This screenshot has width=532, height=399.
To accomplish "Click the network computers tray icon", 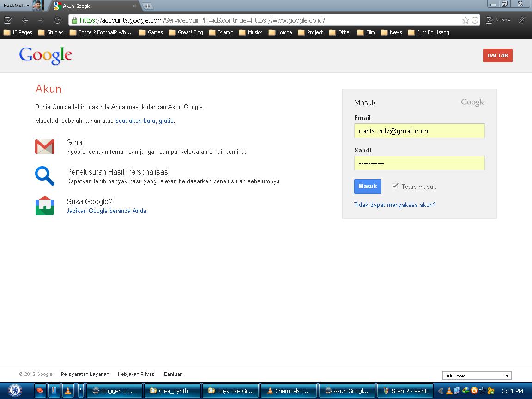I will 457,391.
